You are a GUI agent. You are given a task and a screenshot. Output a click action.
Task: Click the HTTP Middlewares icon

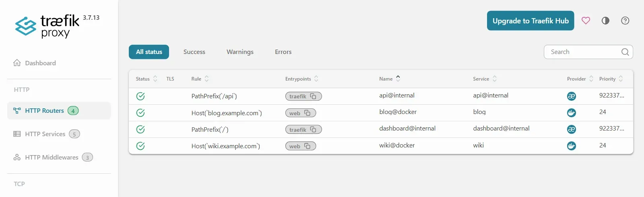click(x=17, y=158)
